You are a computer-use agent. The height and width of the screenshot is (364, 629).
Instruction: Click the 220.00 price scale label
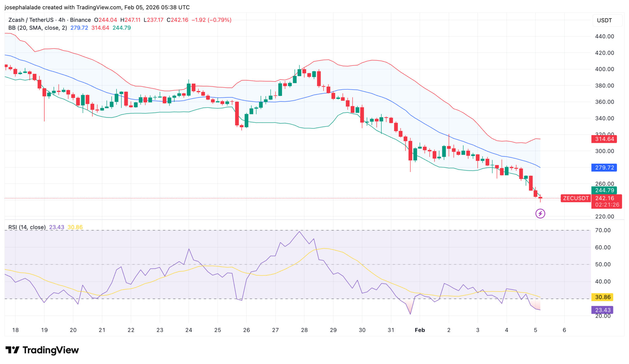tap(604, 217)
